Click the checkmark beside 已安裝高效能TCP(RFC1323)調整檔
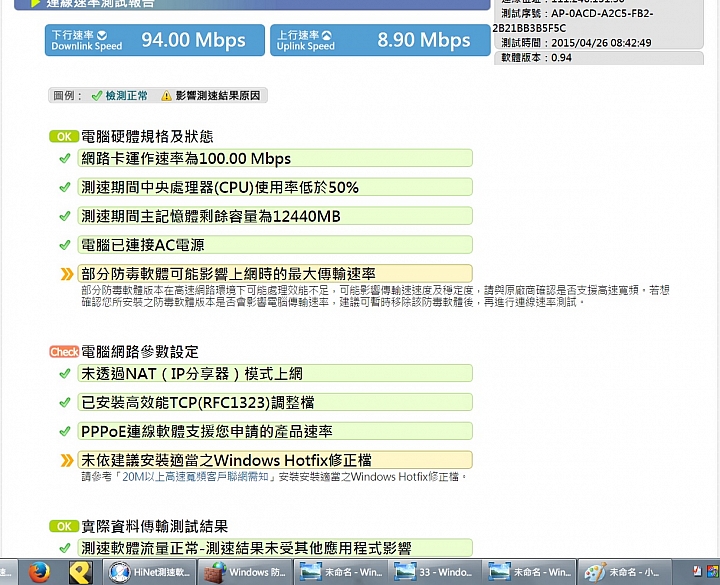Viewport: 720px width, 585px height. (65, 403)
